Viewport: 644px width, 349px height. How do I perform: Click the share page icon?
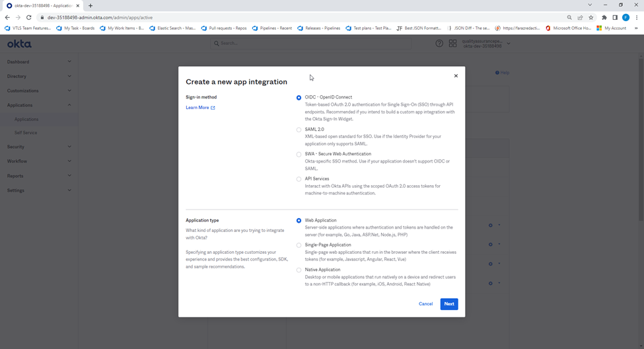pyautogui.click(x=580, y=17)
